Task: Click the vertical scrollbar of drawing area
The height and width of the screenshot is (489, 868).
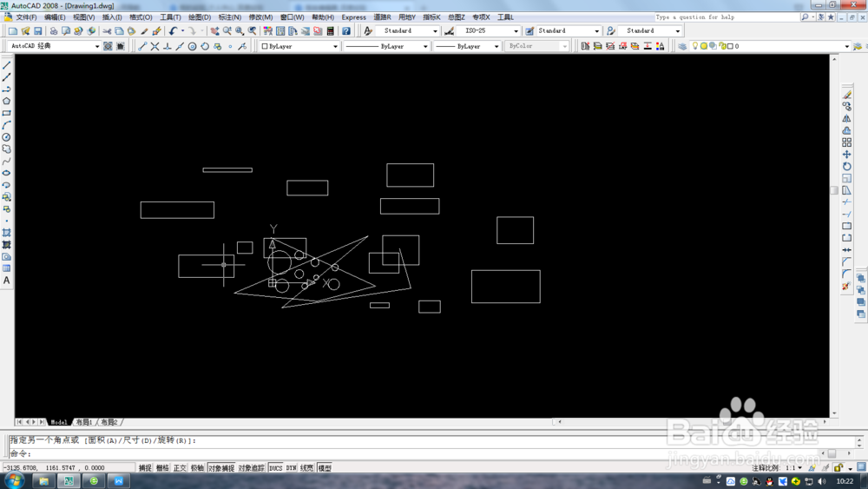Action: click(834, 236)
